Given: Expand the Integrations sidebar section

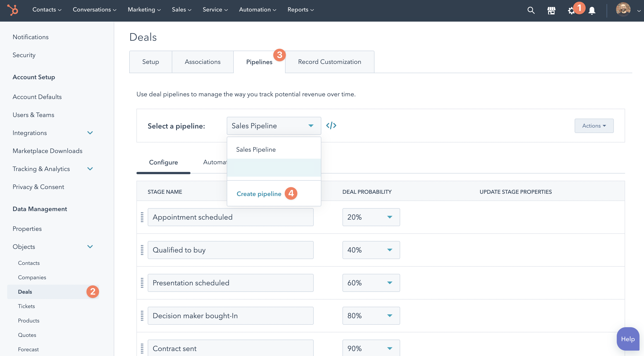Looking at the screenshot, I should click(x=90, y=133).
